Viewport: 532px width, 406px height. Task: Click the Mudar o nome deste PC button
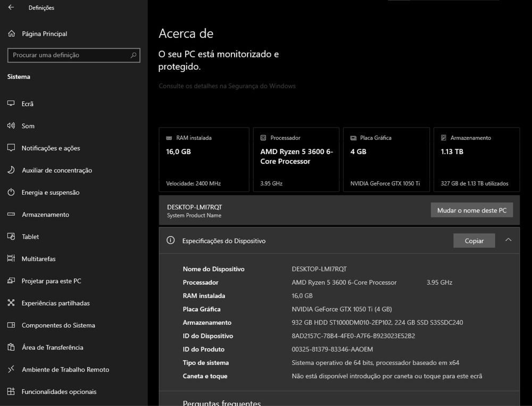click(x=471, y=210)
